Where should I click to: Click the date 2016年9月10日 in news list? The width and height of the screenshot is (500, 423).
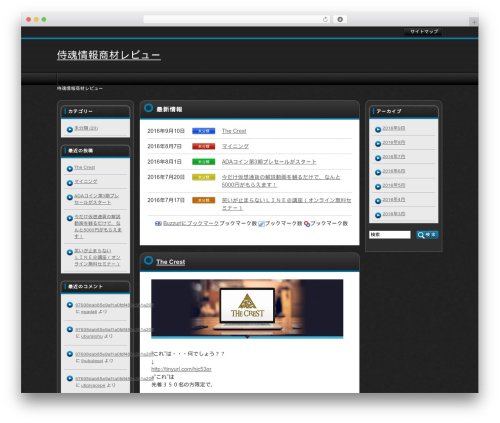pos(166,131)
